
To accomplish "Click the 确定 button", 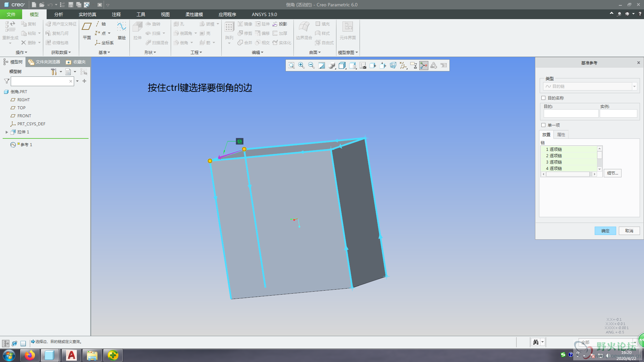I will coord(605,231).
